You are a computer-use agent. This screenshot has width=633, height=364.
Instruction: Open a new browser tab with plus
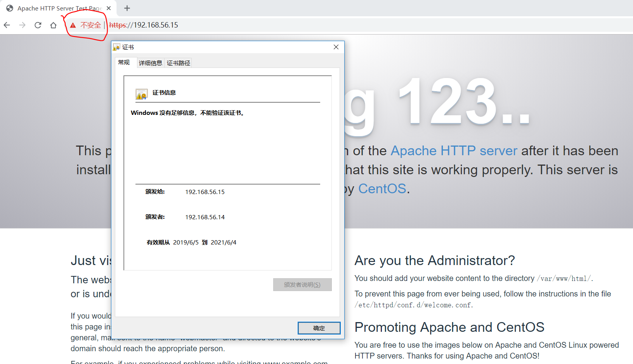(127, 8)
